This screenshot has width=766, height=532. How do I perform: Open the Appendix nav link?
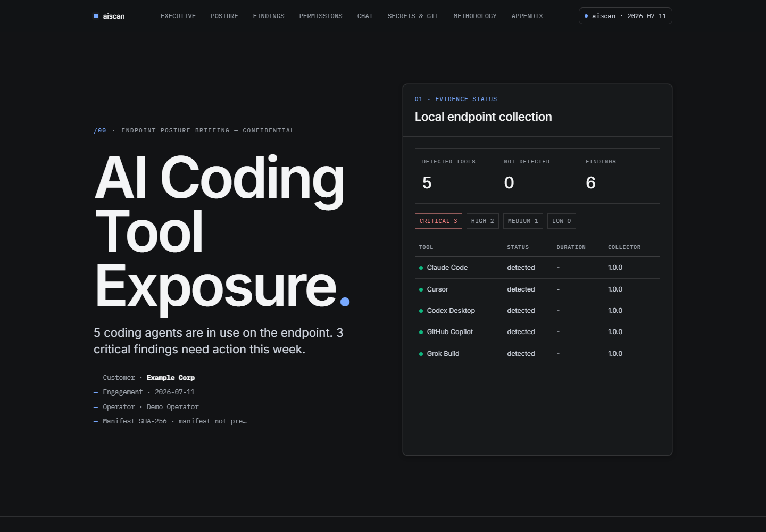tap(527, 16)
